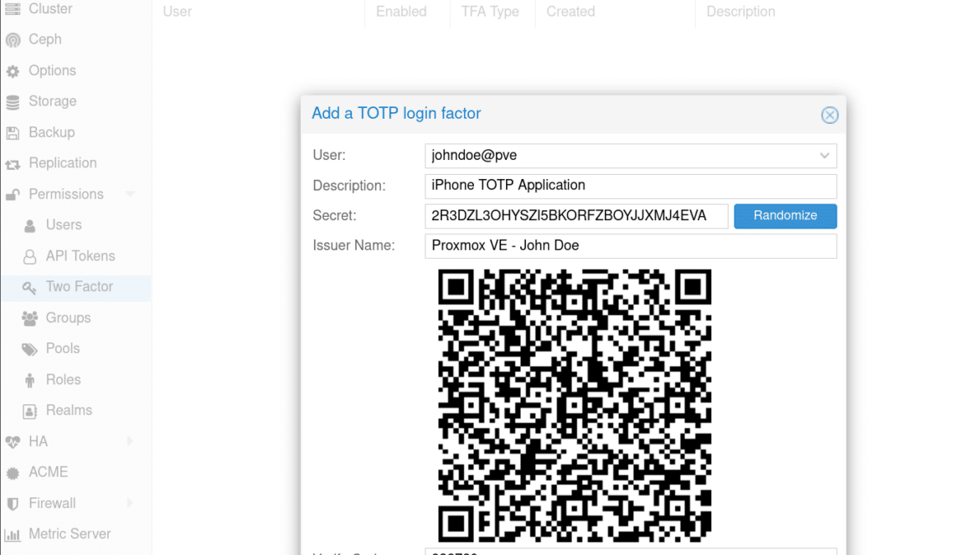Click the HA label in sidebar

click(39, 441)
